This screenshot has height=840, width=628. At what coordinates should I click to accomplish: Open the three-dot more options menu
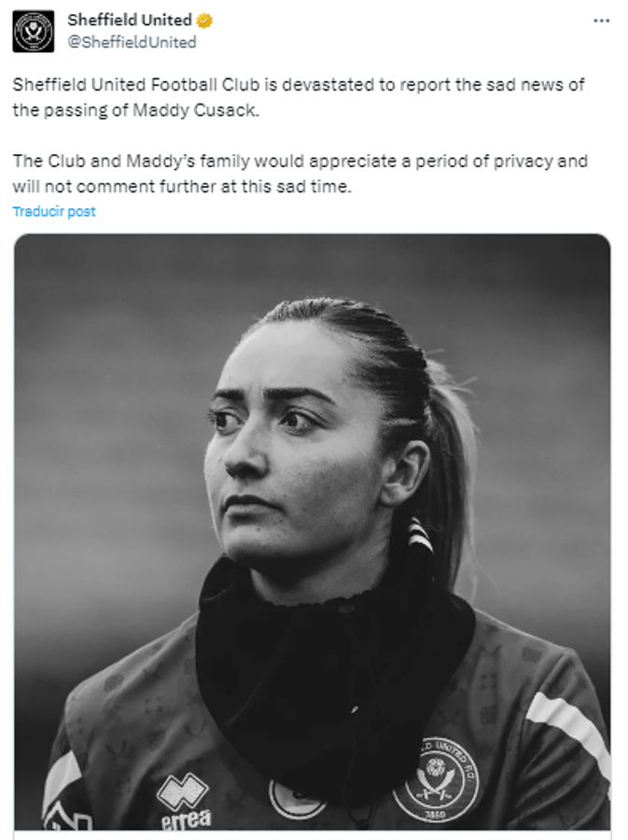(602, 21)
